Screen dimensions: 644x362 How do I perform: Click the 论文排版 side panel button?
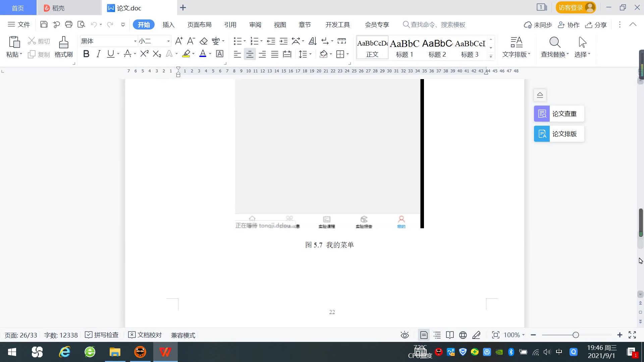pos(559,134)
